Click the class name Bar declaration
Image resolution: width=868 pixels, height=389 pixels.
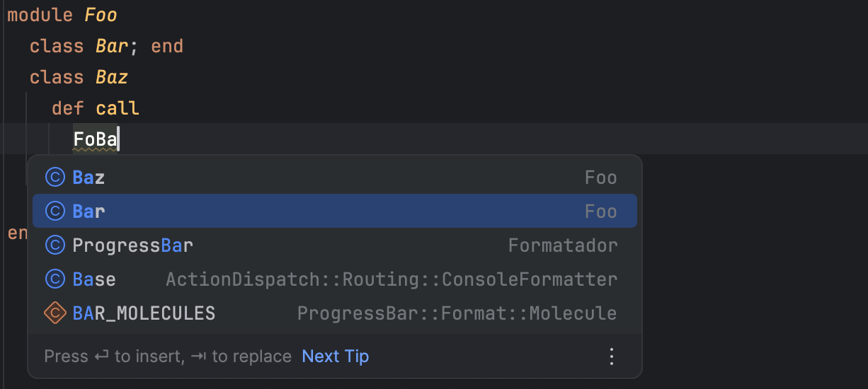click(x=112, y=47)
